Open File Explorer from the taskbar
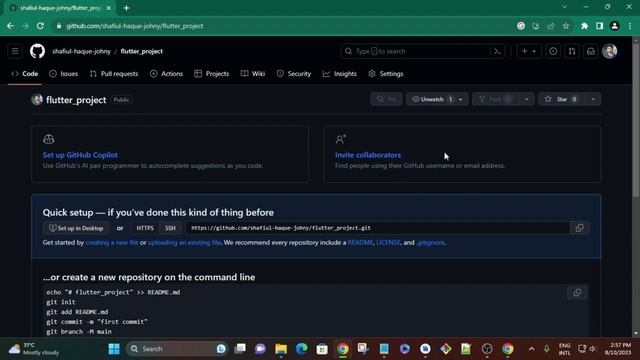This screenshot has width=640, height=360. pyautogui.click(x=281, y=349)
